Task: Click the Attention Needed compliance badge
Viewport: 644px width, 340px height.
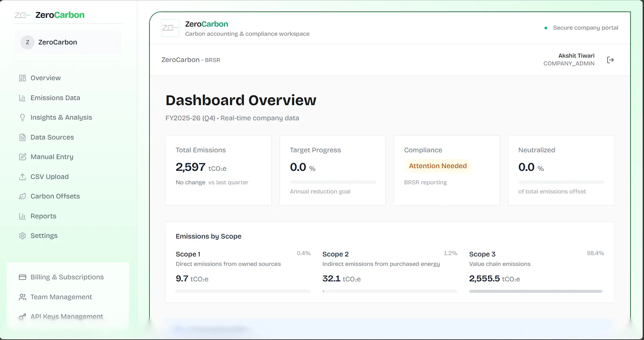Action: (438, 166)
